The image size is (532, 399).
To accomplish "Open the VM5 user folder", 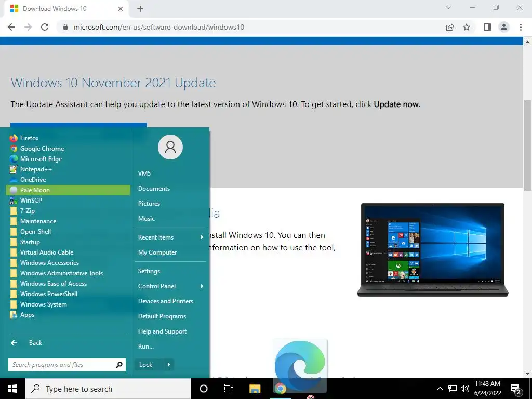I will click(x=170, y=174).
